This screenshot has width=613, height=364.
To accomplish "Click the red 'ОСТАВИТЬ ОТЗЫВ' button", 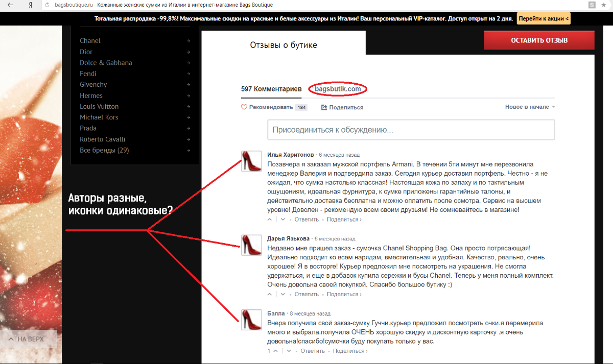I will tap(539, 40).
